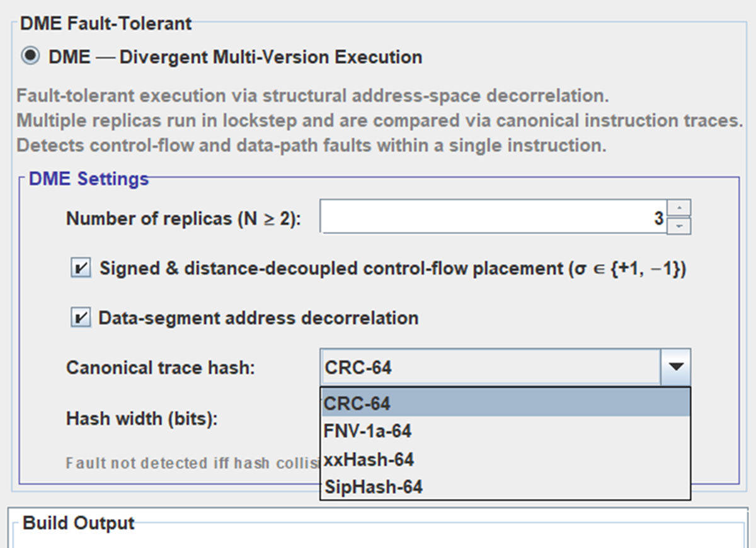Click the Hash width (bits) label
Viewport: 756px width, 548px height.
click(x=142, y=419)
